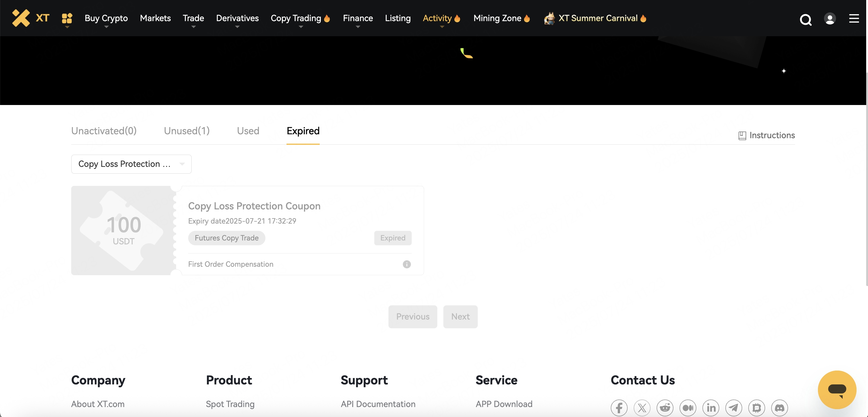Open the Discord social icon
Viewport: 868px width, 417px height.
tap(779, 408)
